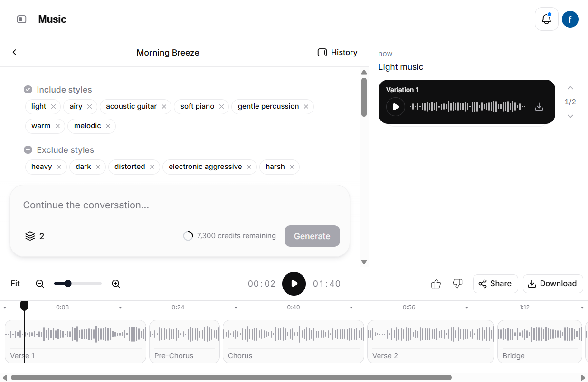
Task: Share the track
Action: (x=495, y=284)
